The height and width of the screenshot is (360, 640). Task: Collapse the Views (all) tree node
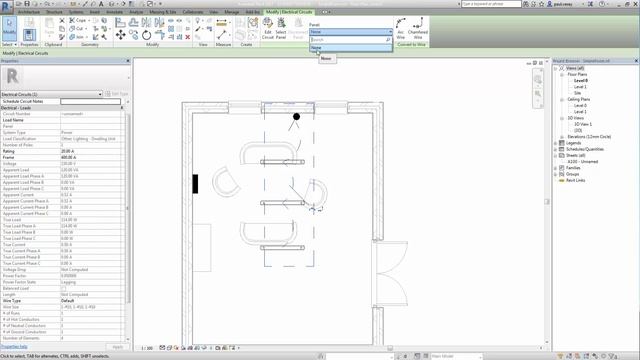tap(556, 68)
